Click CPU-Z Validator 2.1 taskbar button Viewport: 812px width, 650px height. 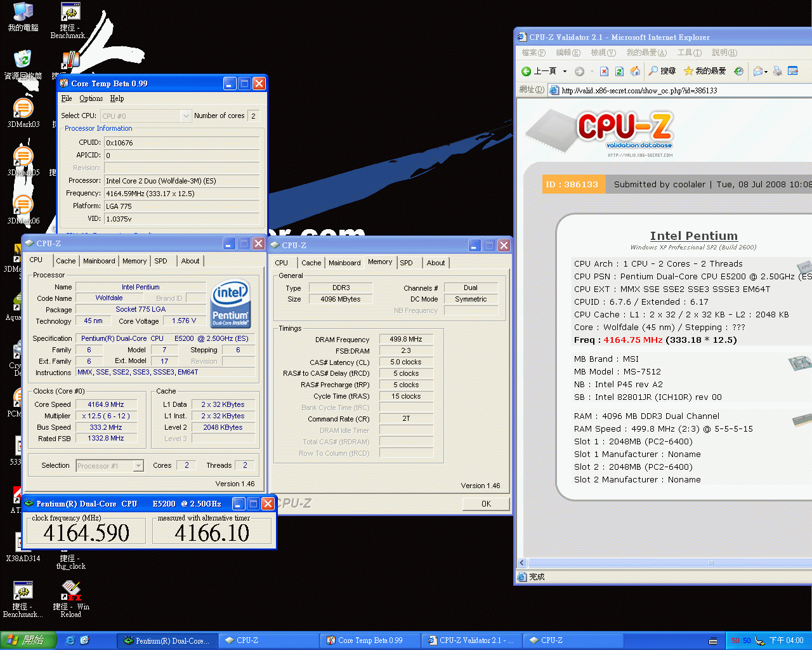tap(471, 640)
